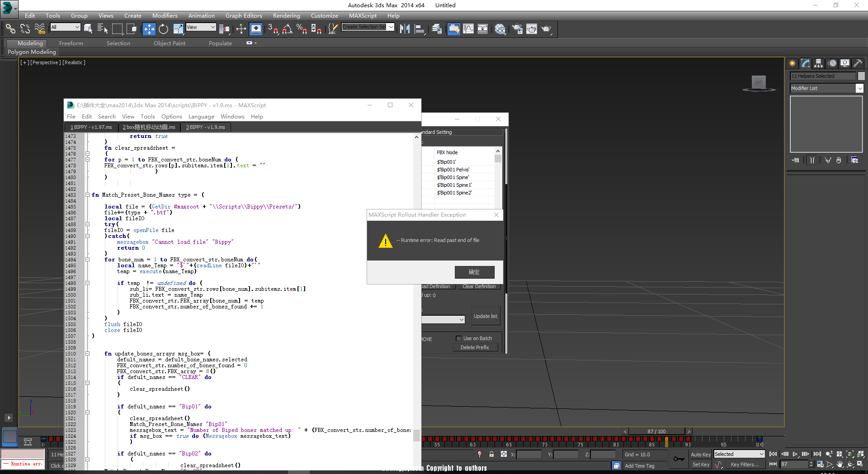Click the current frame marker at 87
The width and height of the screenshot is (868, 474).
point(666,441)
